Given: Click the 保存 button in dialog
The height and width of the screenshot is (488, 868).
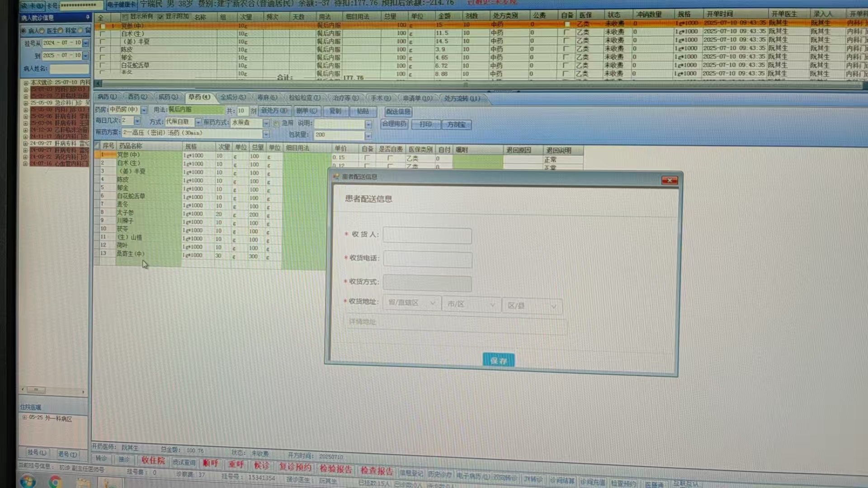Looking at the screenshot, I should 498,360.
